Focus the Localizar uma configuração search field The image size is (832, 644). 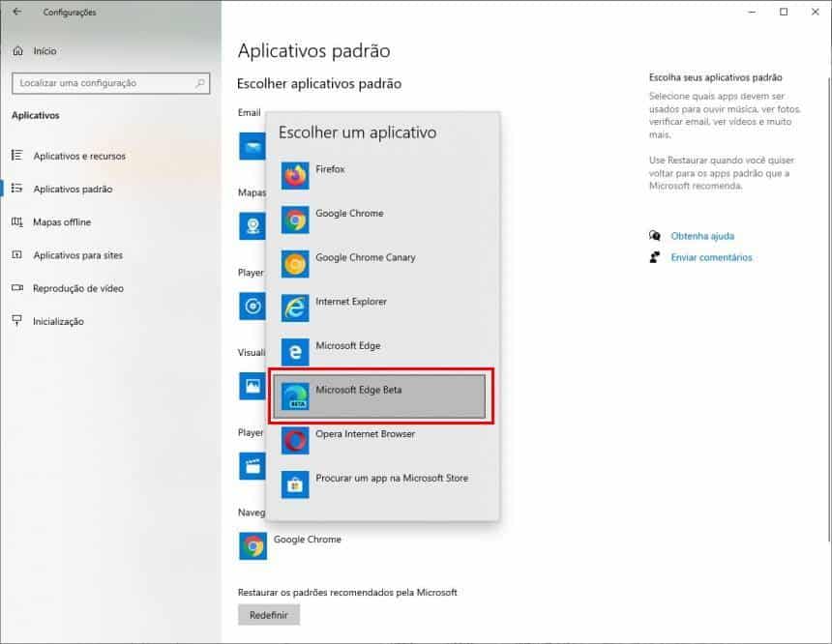(111, 83)
